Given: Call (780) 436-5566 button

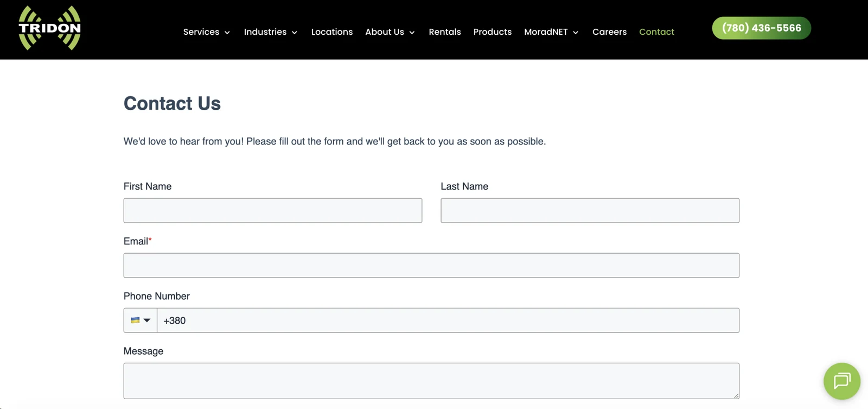Looking at the screenshot, I should [x=761, y=28].
